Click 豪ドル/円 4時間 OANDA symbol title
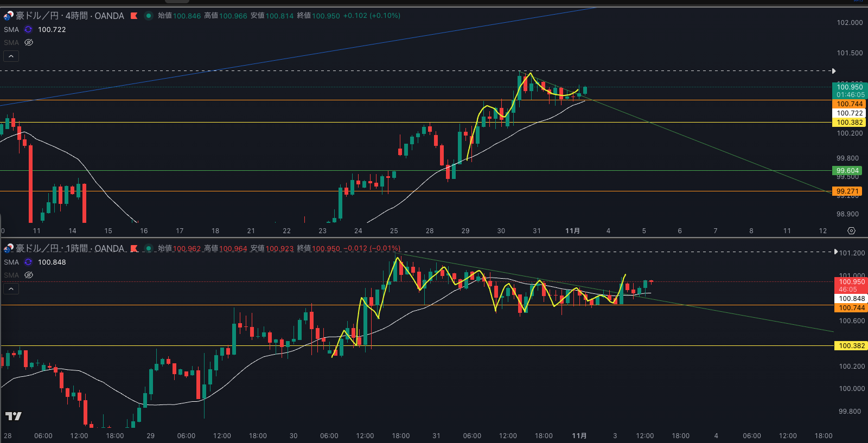868x443 pixels. pyautogui.click(x=69, y=16)
